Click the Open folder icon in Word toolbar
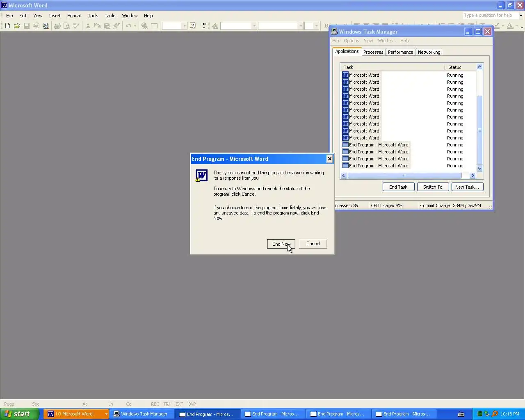Image resolution: width=525 pixels, height=420 pixels. [17, 26]
